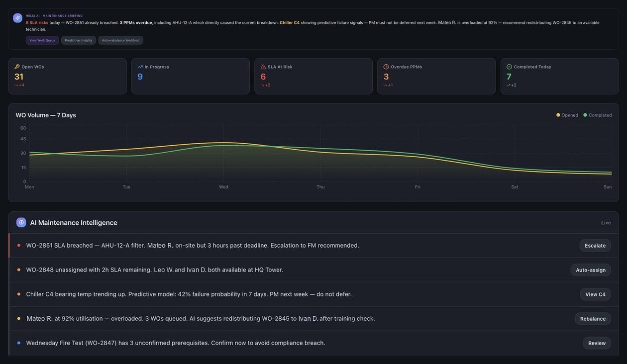Click the Thu label on chart axis

point(320,187)
